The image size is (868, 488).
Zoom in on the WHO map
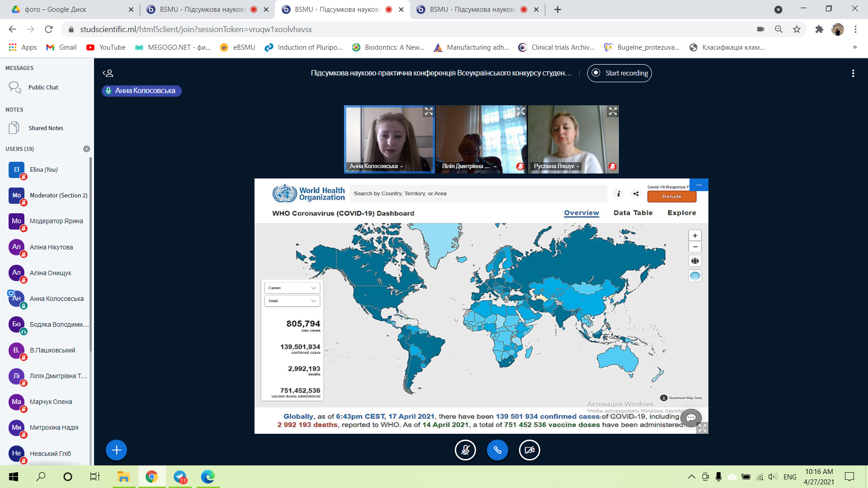(x=695, y=235)
